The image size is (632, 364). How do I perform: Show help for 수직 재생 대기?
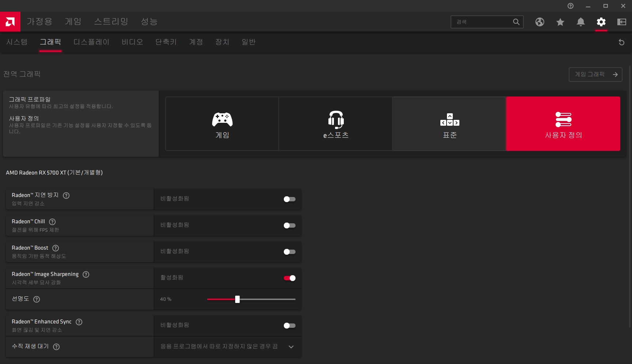tap(56, 347)
